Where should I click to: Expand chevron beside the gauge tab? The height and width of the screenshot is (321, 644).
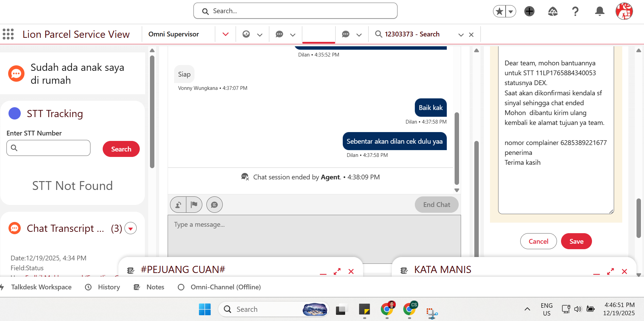pos(260,34)
